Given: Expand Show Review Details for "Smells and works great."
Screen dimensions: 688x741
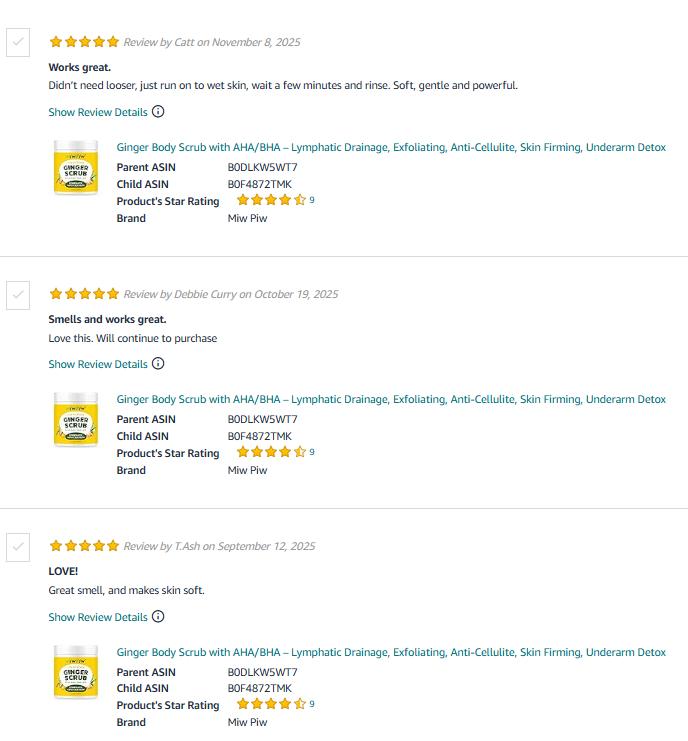Looking at the screenshot, I should (98, 364).
